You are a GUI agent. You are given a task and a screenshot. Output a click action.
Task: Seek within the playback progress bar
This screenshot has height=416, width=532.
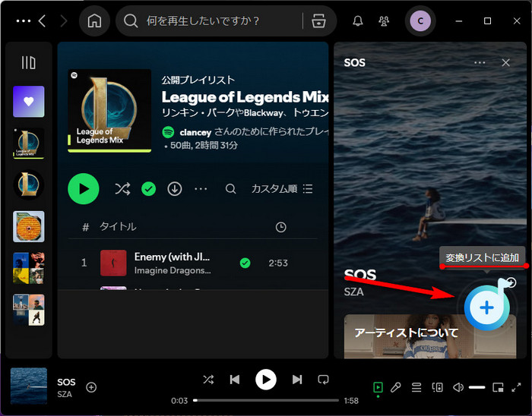(x=266, y=400)
